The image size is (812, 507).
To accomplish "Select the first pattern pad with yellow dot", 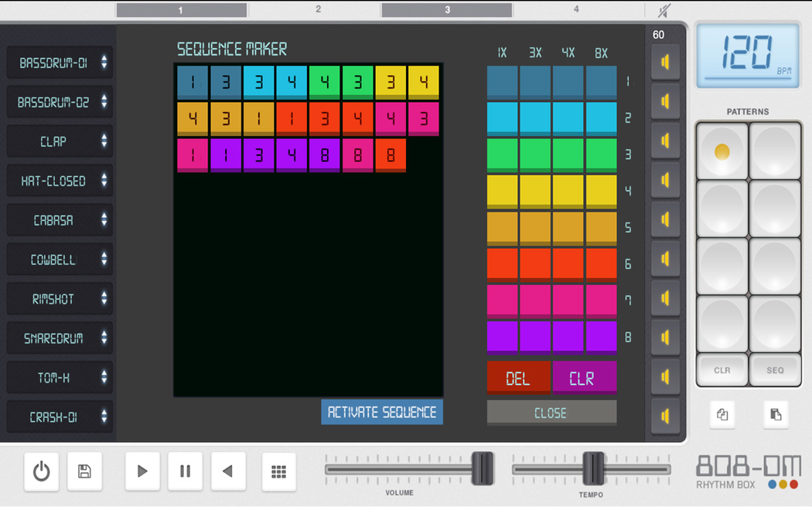I will pos(722,151).
